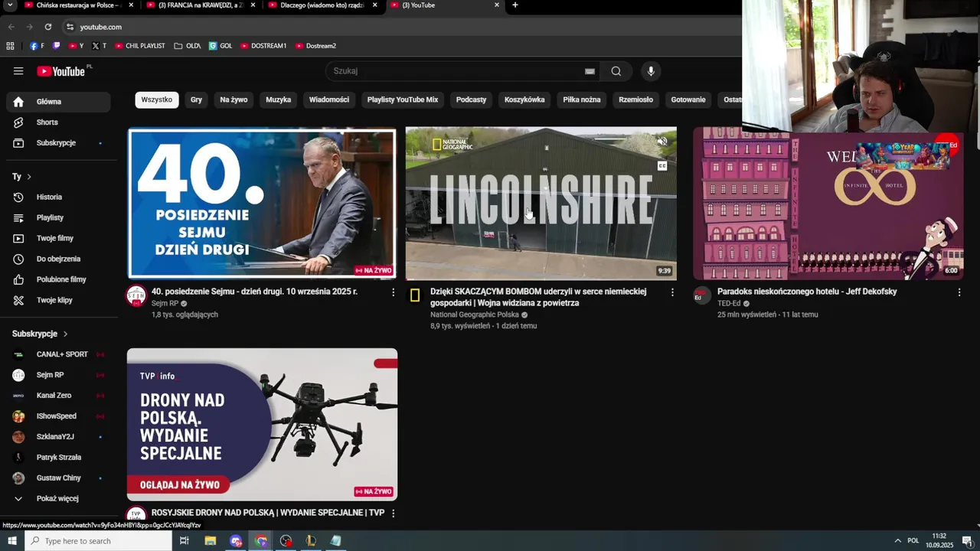Viewport: 980px width, 551px height.
Task: Select the Rzemiosło filter chip
Action: (636, 99)
